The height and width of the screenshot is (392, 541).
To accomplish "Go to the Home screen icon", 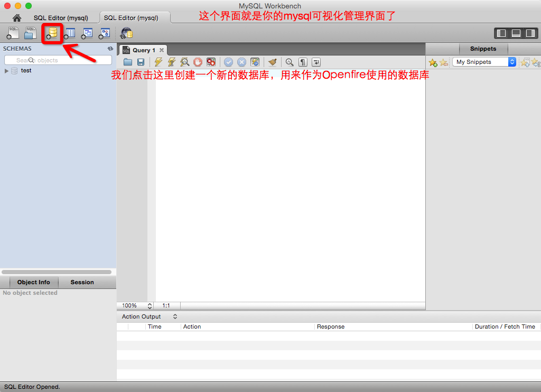I will point(16,17).
